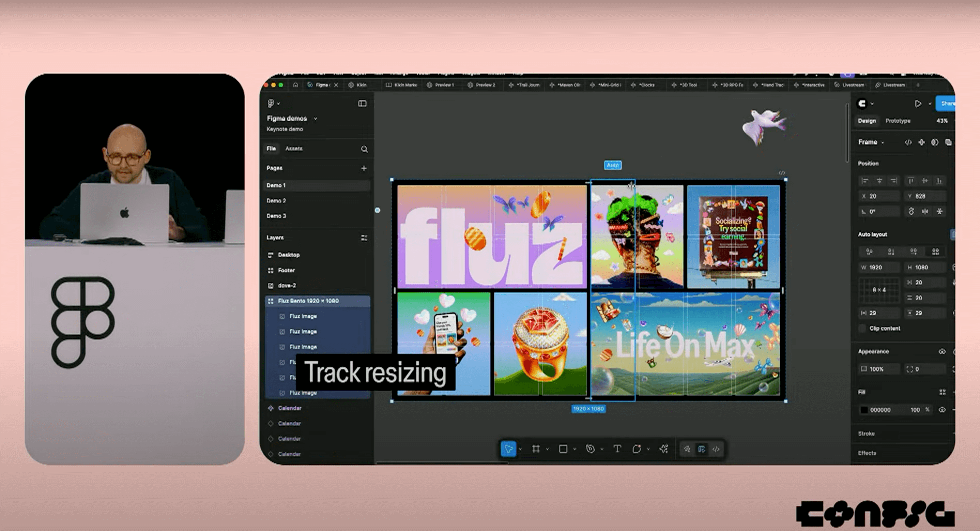Select the Rectangle shape tool
The height and width of the screenshot is (531, 980).
point(563,449)
